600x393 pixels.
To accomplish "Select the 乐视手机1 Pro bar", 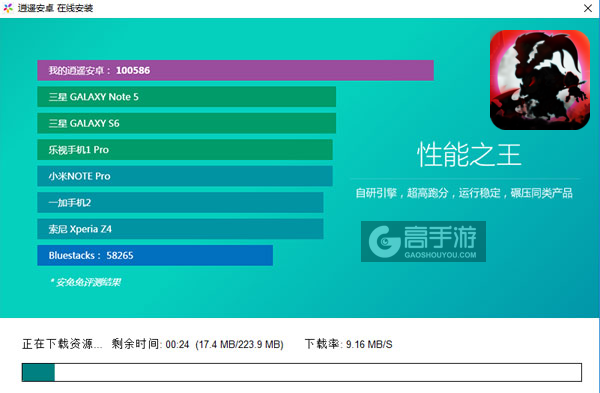I will click(185, 150).
